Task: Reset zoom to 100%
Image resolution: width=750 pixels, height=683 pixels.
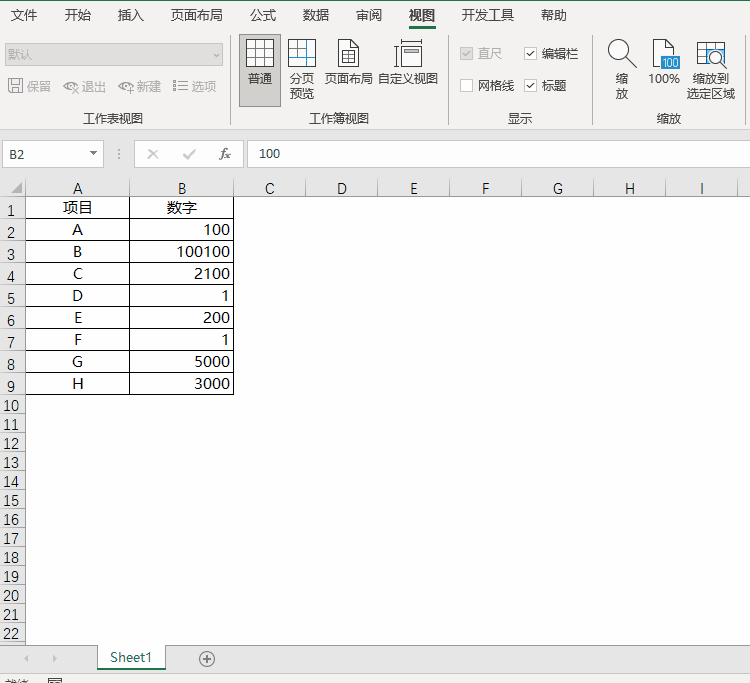Action: click(664, 62)
